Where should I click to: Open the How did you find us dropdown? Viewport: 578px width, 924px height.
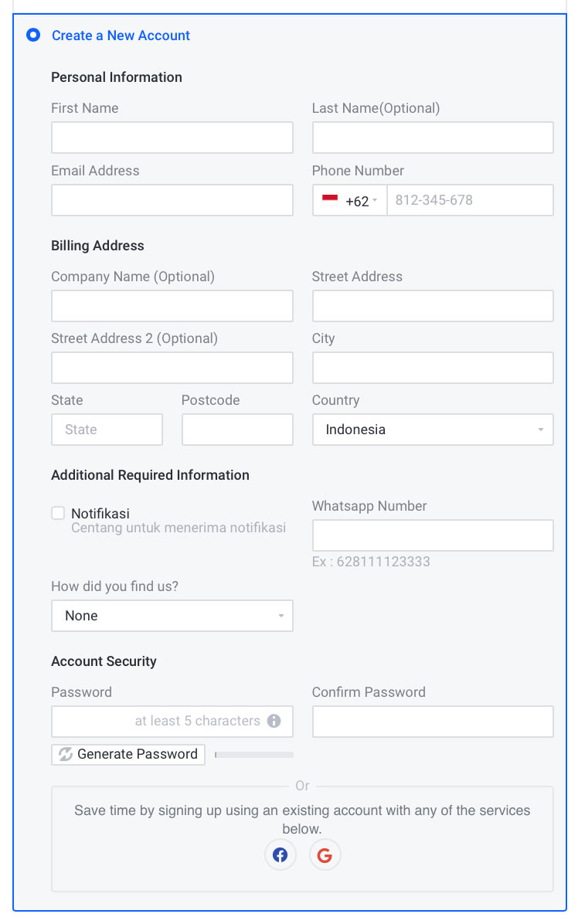coord(172,616)
